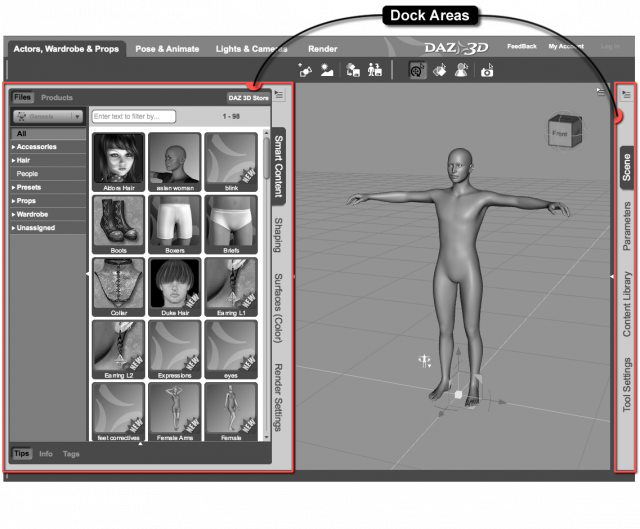
Task: Select the Expressions thumbnail
Action: pyautogui.click(x=175, y=349)
